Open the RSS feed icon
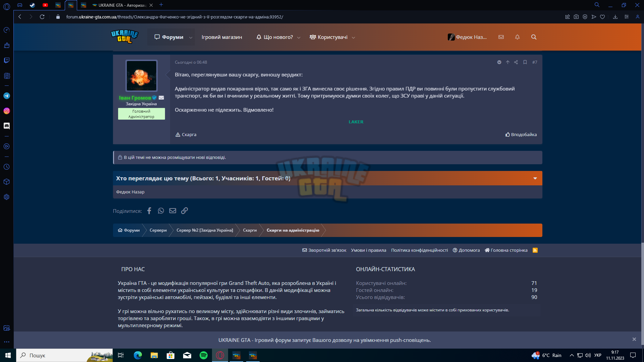644x362 pixels. pos(535,250)
